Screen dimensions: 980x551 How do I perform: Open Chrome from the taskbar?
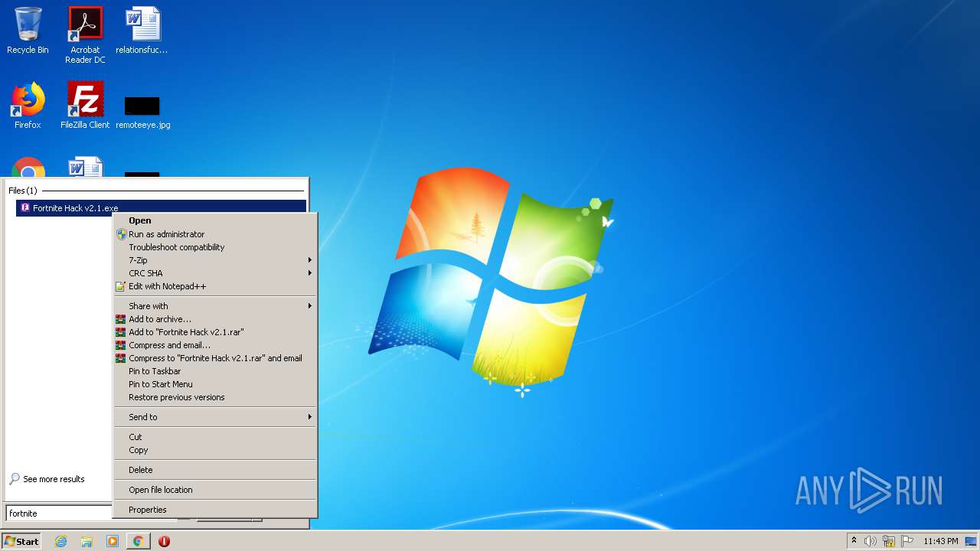(x=138, y=541)
